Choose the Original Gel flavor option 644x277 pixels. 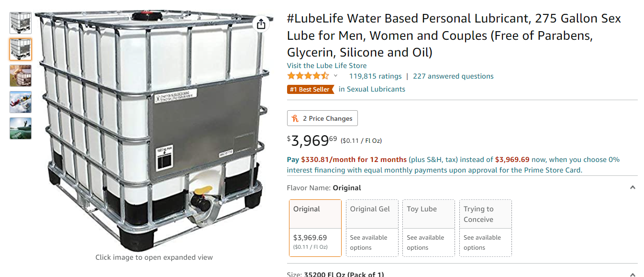click(x=372, y=228)
